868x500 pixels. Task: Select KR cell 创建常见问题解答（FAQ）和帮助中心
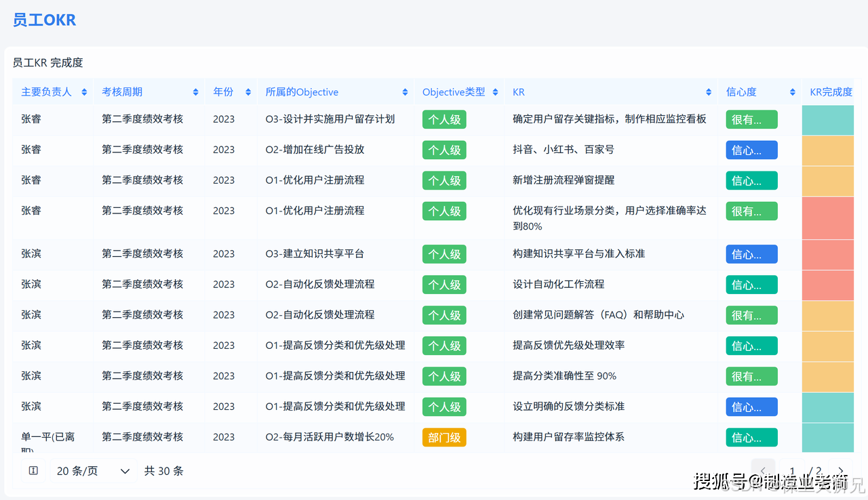(x=599, y=314)
